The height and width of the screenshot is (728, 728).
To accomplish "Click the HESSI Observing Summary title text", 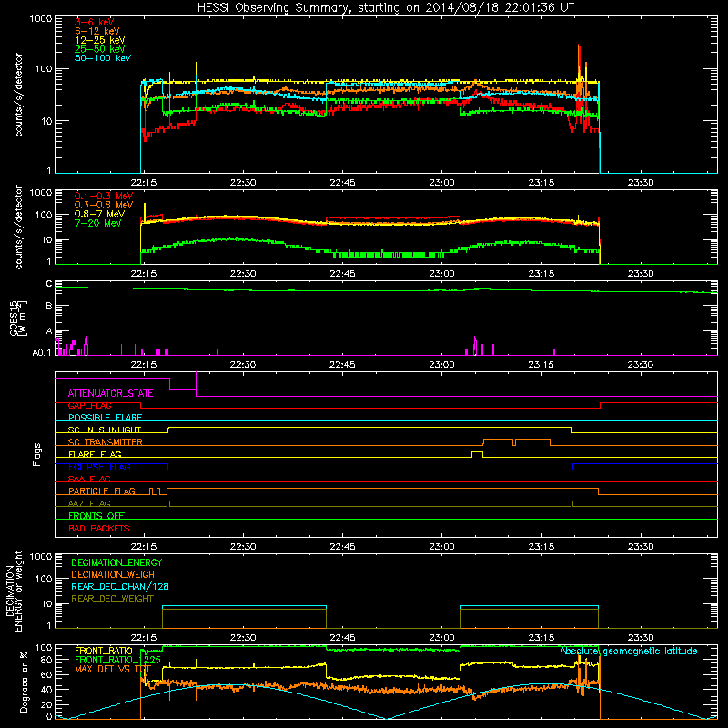I will click(x=386, y=8).
